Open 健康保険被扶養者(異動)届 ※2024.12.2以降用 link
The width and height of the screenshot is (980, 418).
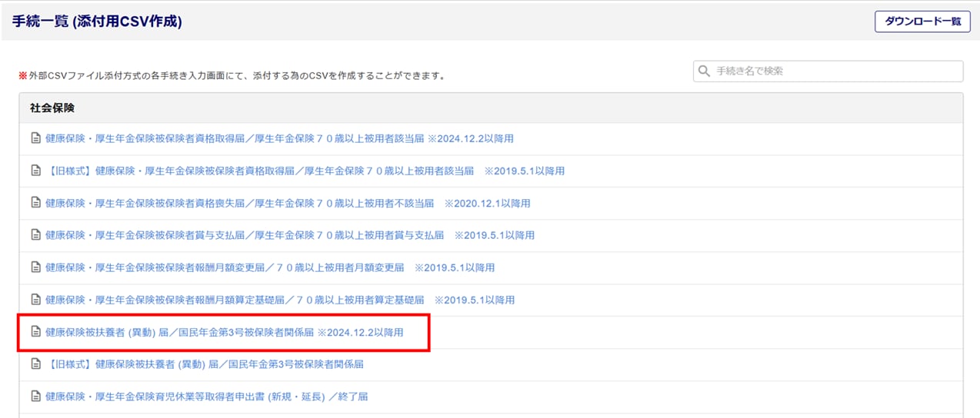click(225, 332)
